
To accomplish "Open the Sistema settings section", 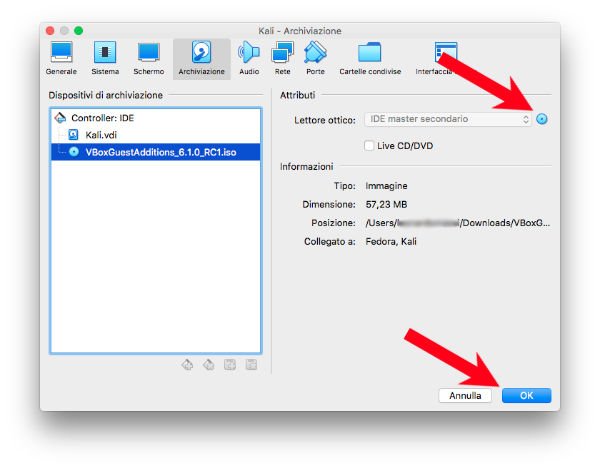I will (105, 59).
